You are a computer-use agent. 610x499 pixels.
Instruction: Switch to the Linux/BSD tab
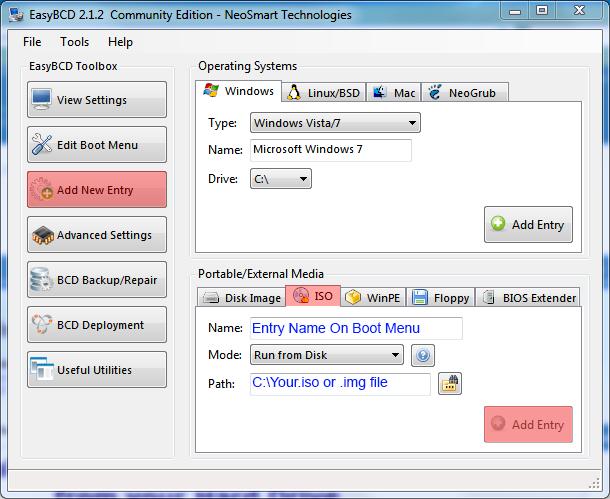click(x=324, y=93)
